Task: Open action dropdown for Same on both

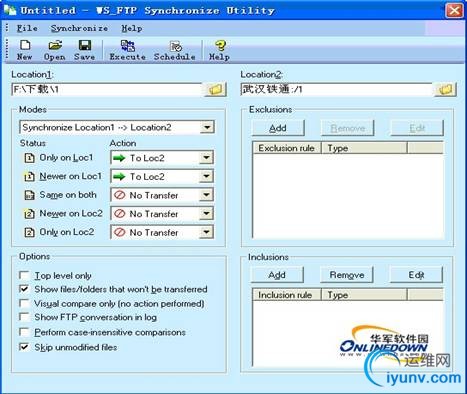Action: click(206, 195)
